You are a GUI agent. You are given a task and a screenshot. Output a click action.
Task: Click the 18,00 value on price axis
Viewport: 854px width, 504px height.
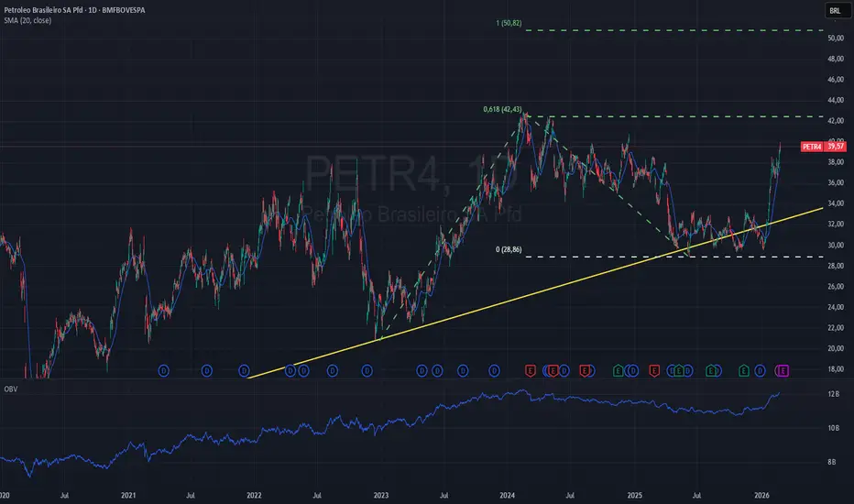point(836,369)
